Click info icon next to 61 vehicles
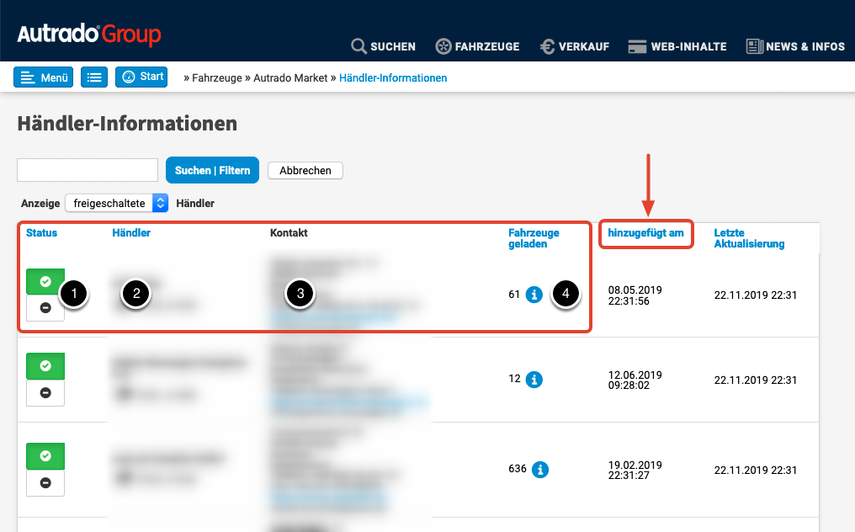The height and width of the screenshot is (532, 855). coord(534,294)
